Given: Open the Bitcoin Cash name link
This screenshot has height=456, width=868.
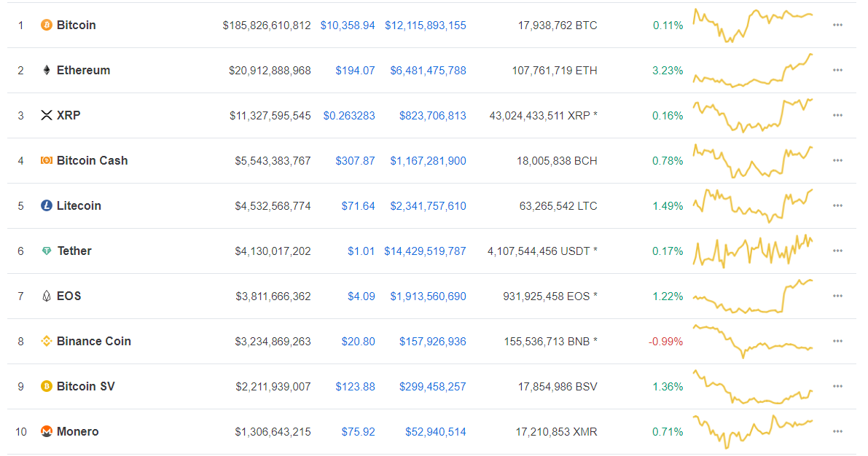Looking at the screenshot, I should pos(93,160).
